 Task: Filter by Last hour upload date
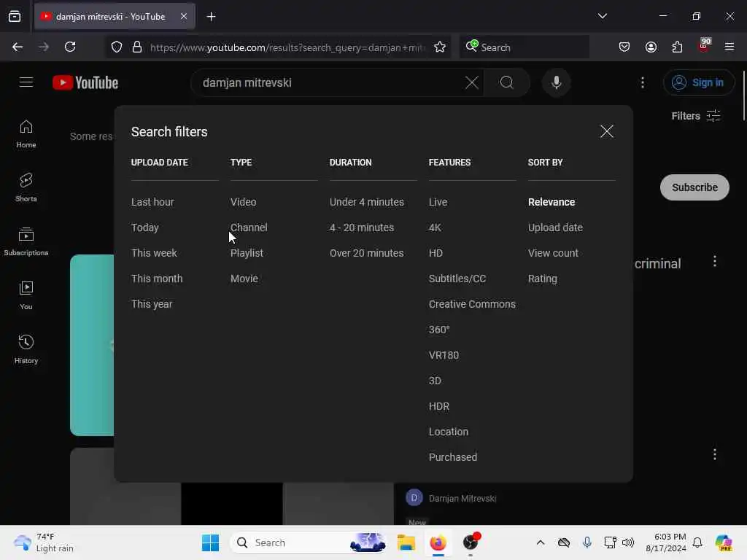click(x=152, y=203)
